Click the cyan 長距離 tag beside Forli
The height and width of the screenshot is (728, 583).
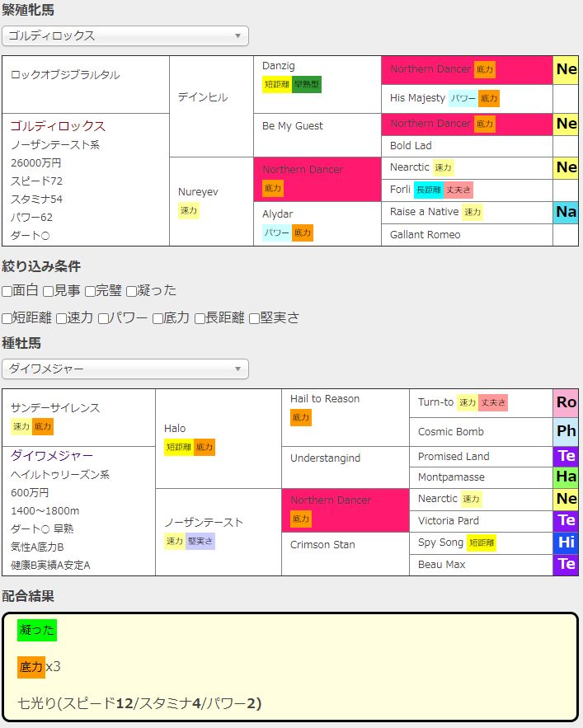pos(428,190)
